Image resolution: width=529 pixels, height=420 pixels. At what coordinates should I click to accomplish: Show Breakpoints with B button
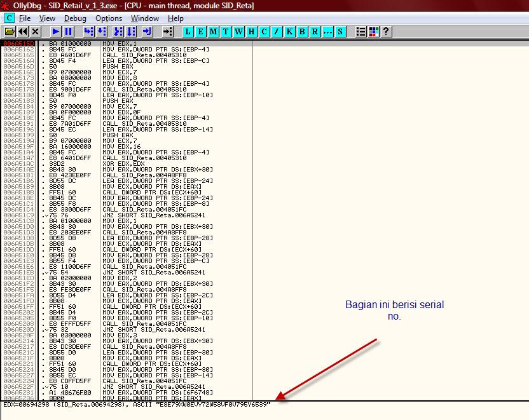(x=302, y=32)
